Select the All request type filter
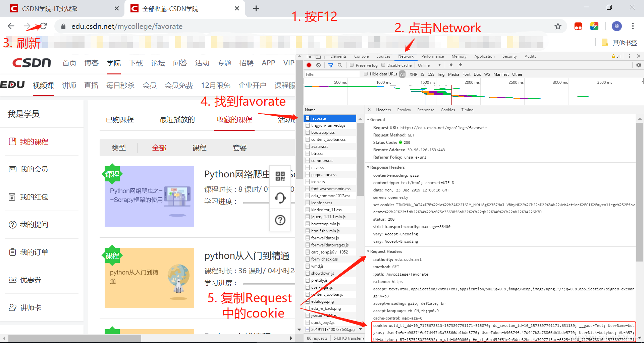This screenshot has height=343, width=644. tap(402, 74)
